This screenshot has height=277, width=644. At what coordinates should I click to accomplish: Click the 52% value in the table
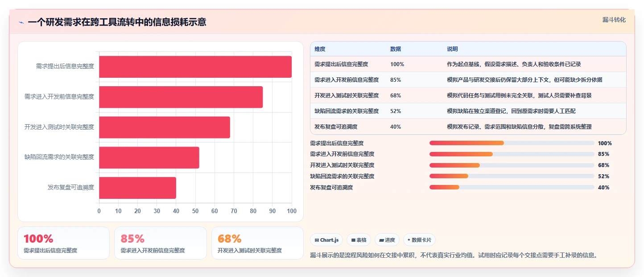tap(396, 111)
